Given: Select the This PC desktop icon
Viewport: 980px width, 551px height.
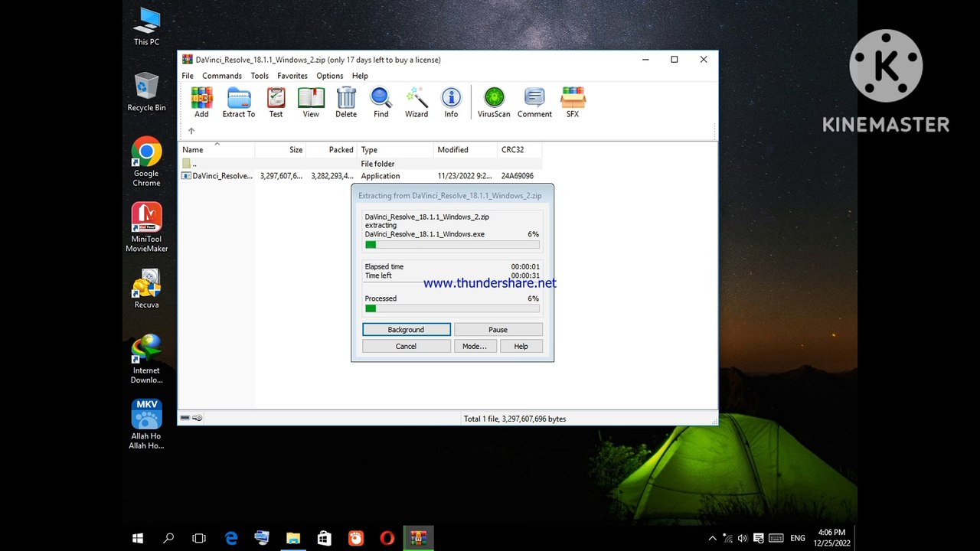Looking at the screenshot, I should pyautogui.click(x=146, y=27).
